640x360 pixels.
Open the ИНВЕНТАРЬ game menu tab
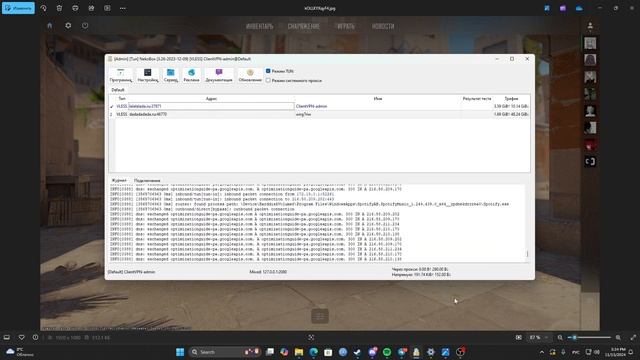(260, 26)
